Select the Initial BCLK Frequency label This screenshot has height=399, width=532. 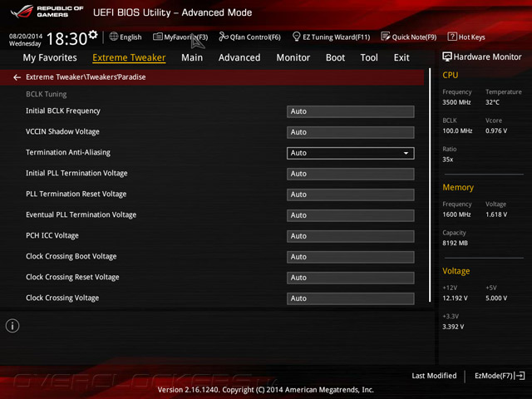click(63, 111)
